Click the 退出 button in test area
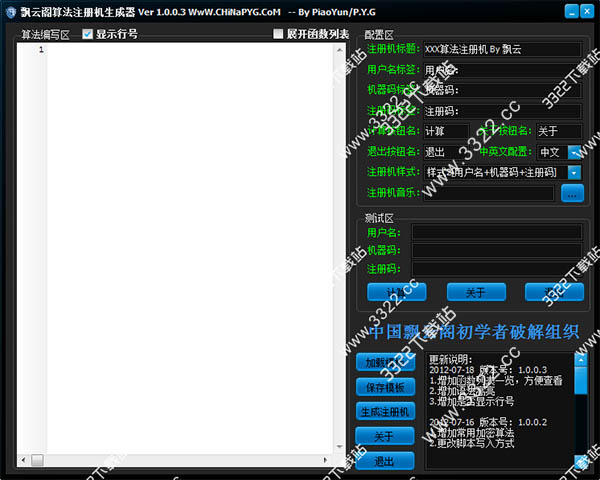The image size is (600, 480). point(554,292)
